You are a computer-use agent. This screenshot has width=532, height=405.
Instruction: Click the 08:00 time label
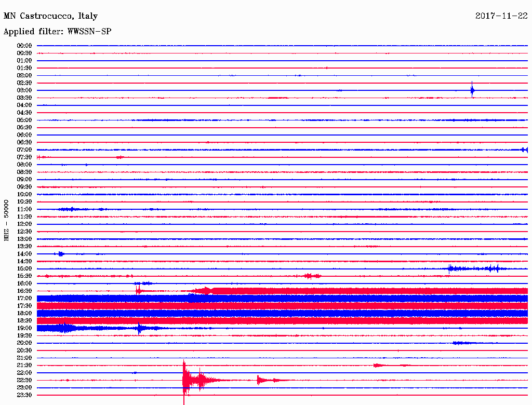(x=24, y=165)
